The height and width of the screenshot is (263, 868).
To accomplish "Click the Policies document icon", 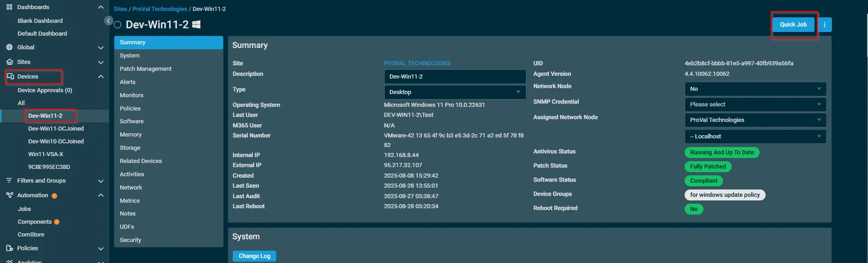I will 9,248.
